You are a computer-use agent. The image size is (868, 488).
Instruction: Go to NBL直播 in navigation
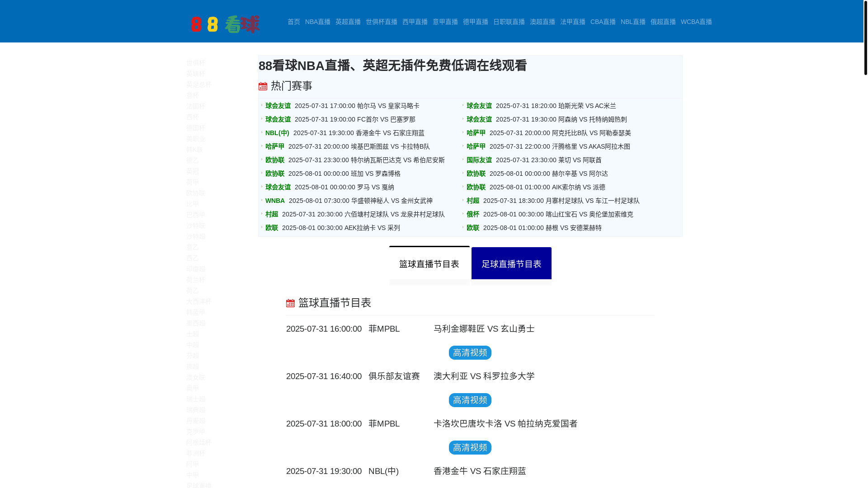633,22
